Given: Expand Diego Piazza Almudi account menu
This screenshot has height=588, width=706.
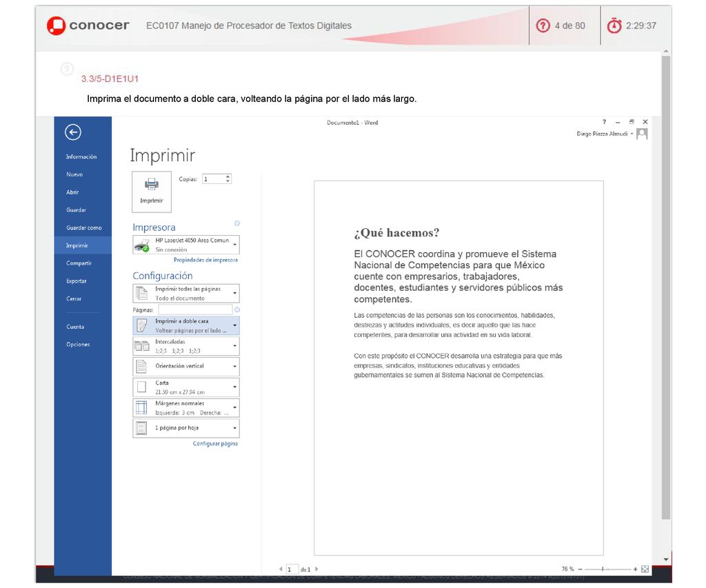Looking at the screenshot, I should (632, 134).
